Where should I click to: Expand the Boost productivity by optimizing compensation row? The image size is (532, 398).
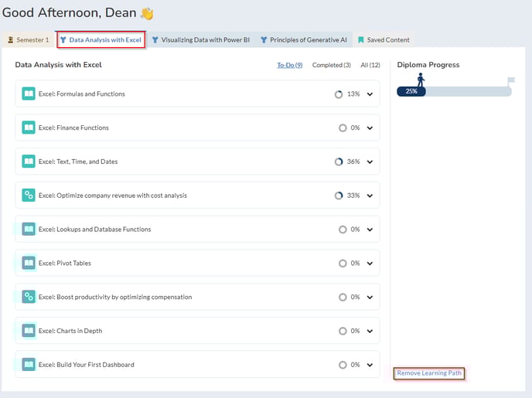tap(370, 298)
